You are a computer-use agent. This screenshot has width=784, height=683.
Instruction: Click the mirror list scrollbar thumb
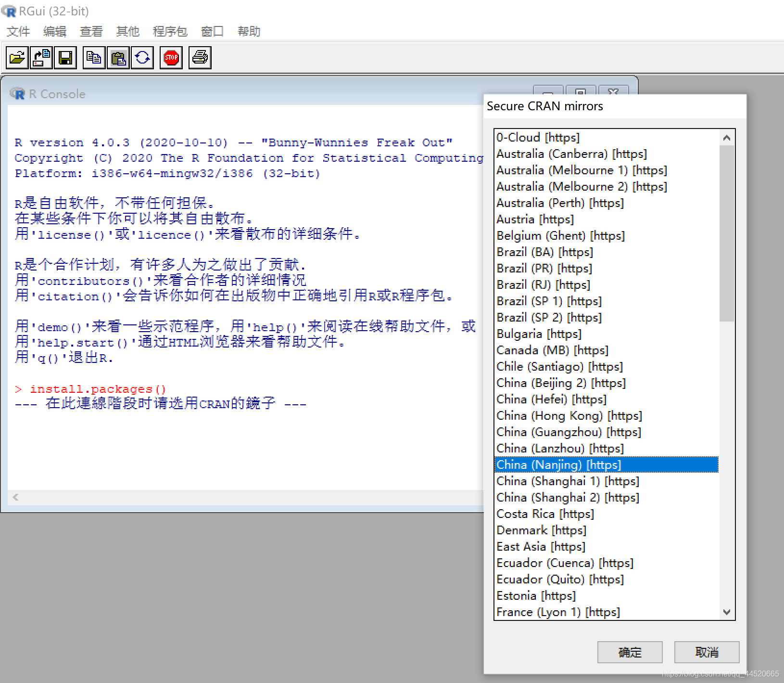point(727,233)
